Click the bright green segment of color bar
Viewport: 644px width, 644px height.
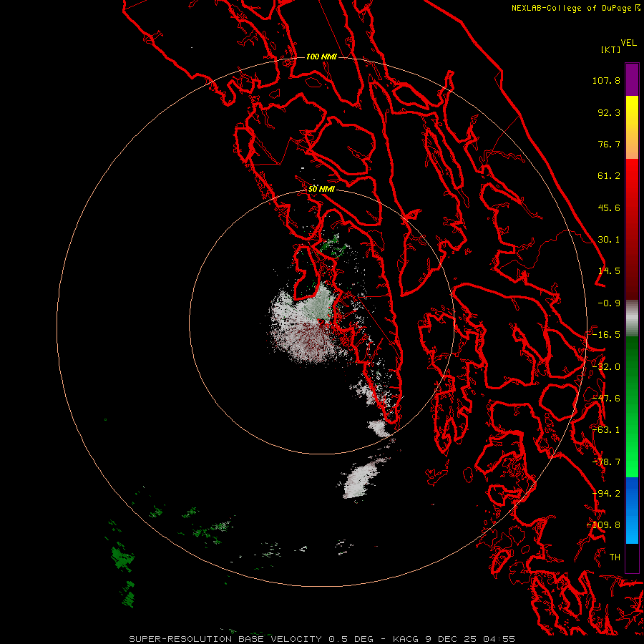click(632, 406)
